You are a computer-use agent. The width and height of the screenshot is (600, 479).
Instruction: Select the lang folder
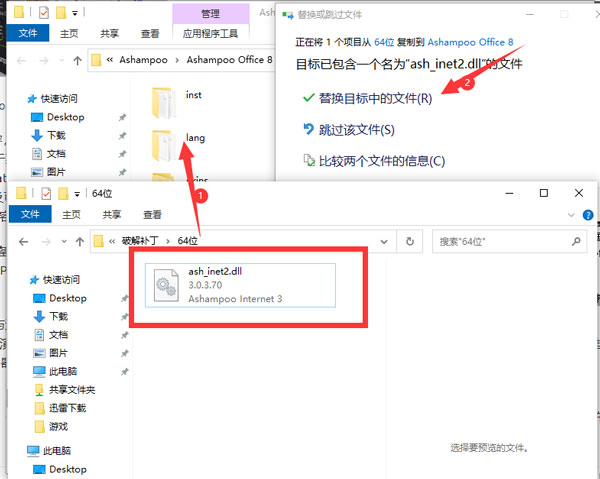coord(178,145)
